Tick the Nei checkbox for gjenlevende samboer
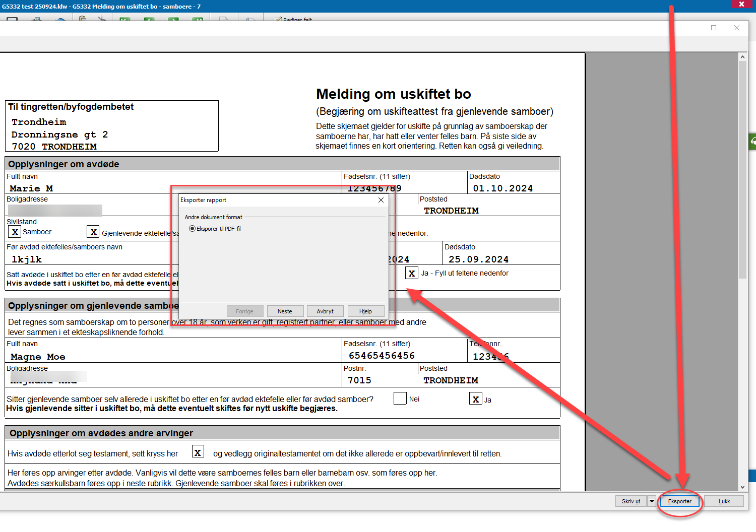This screenshot has height=532, width=756. 400,398
